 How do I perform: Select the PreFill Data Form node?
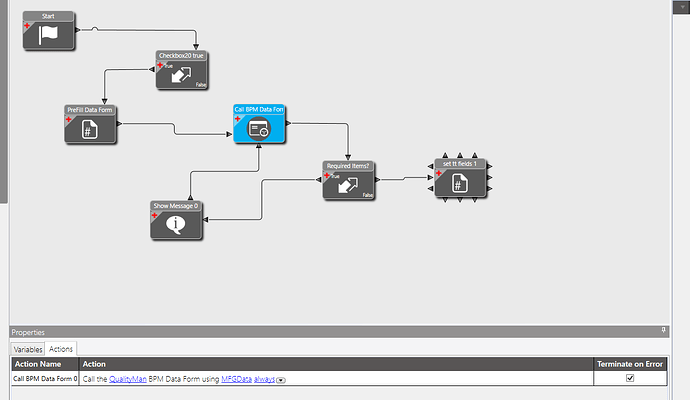(x=90, y=125)
